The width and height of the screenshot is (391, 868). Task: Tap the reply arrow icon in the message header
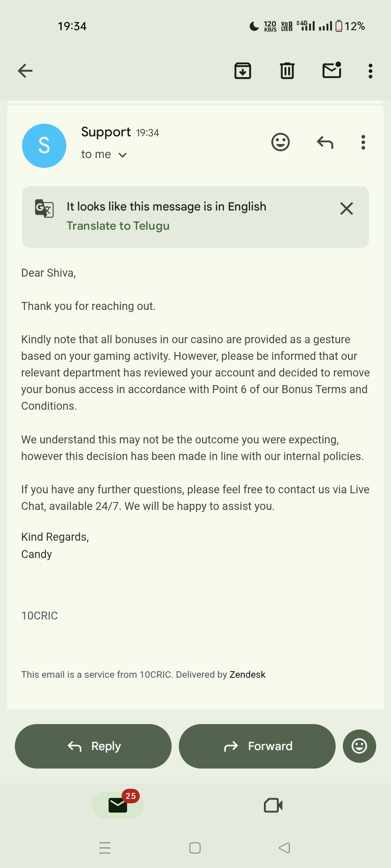[325, 142]
